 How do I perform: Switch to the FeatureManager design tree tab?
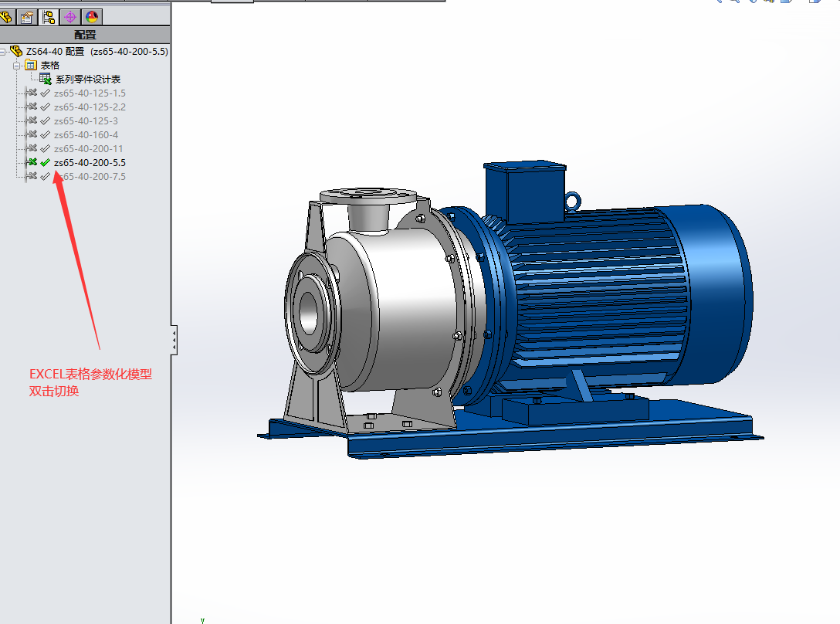[6, 17]
